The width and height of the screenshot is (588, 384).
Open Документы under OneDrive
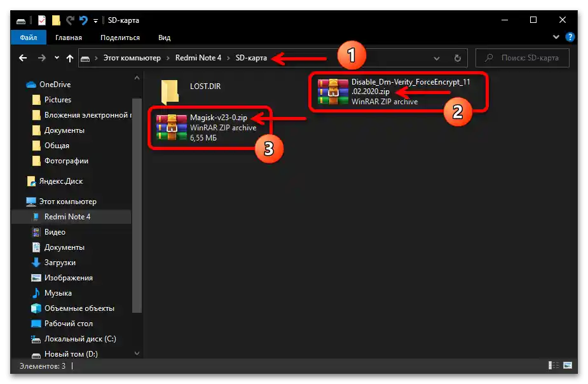pyautogui.click(x=64, y=130)
